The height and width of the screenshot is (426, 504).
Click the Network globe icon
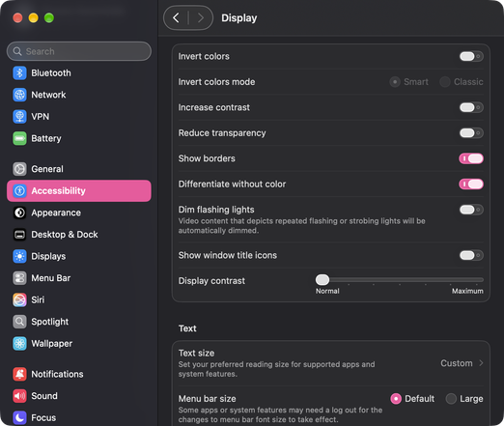[19, 95]
